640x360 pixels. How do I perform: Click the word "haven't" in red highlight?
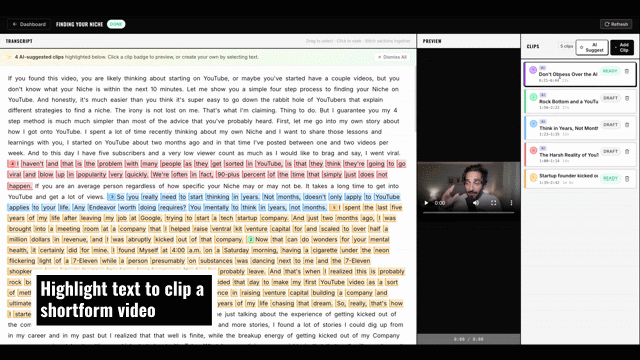coord(33,164)
